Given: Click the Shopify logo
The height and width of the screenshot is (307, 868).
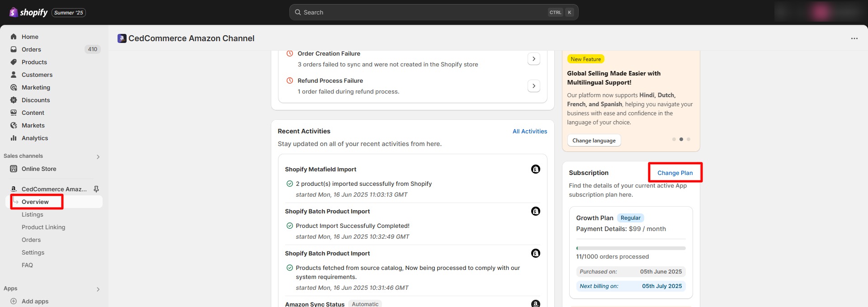Looking at the screenshot, I should tap(28, 12).
